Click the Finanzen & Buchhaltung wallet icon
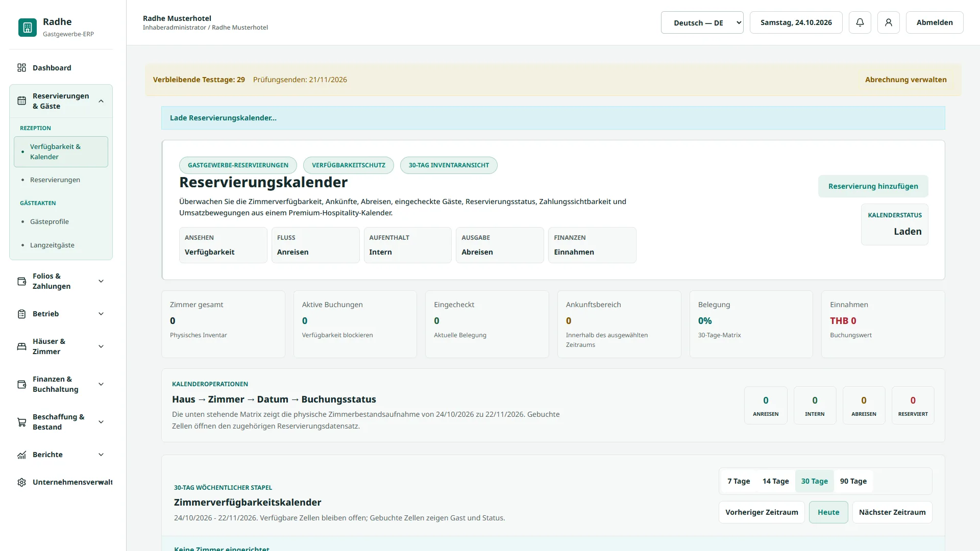Viewport: 980px width, 551px height. [21, 384]
